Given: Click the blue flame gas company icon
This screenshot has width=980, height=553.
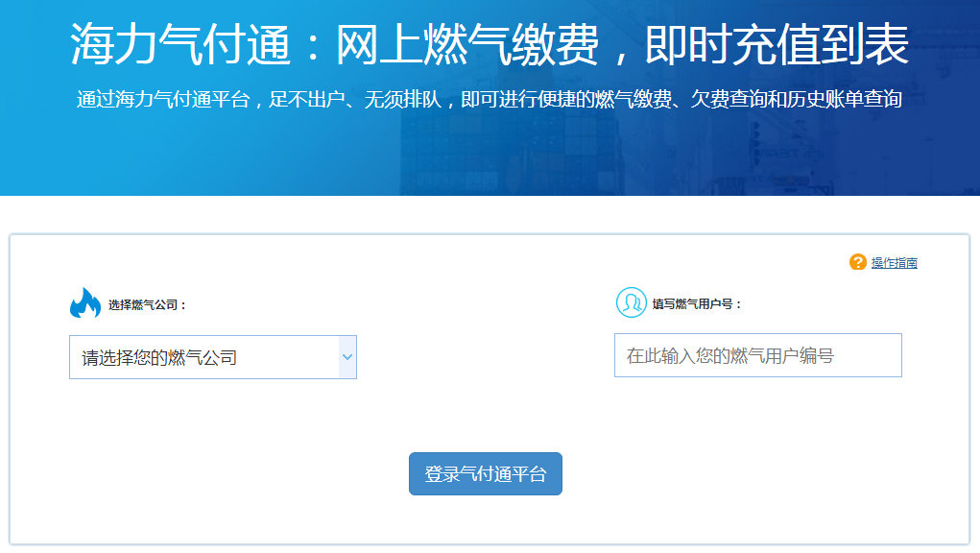Looking at the screenshot, I should click(x=85, y=303).
